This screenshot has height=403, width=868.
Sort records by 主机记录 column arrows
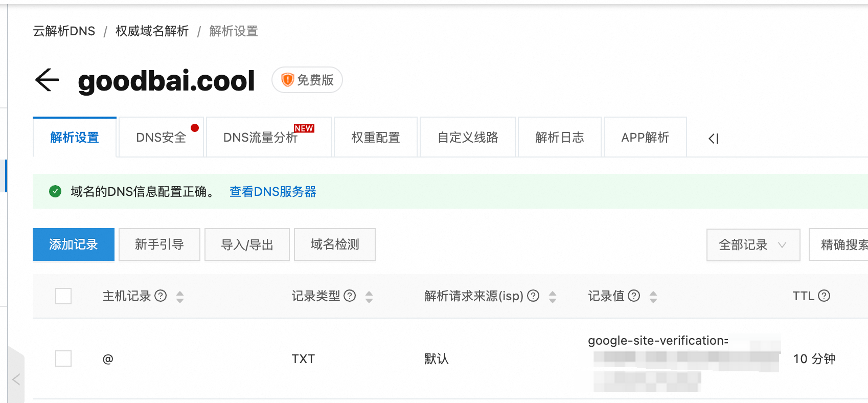point(180,297)
